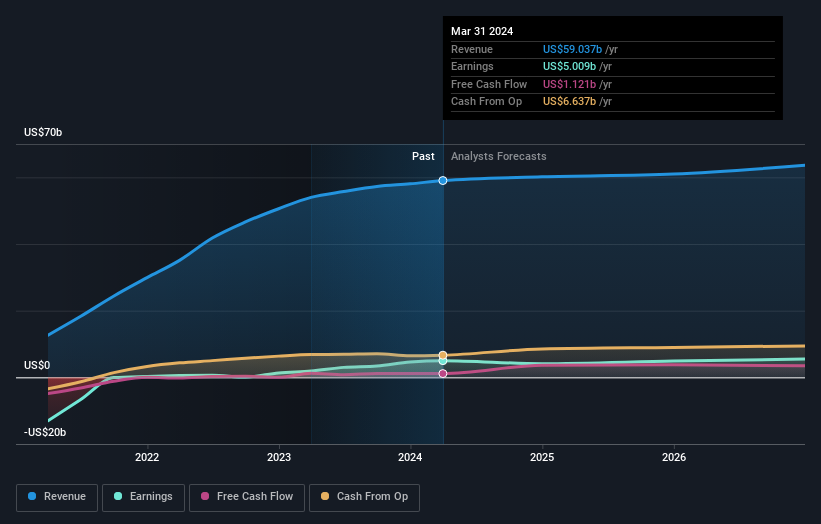The image size is (821, 524).
Task: Click the Past label on chart
Action: click(423, 156)
